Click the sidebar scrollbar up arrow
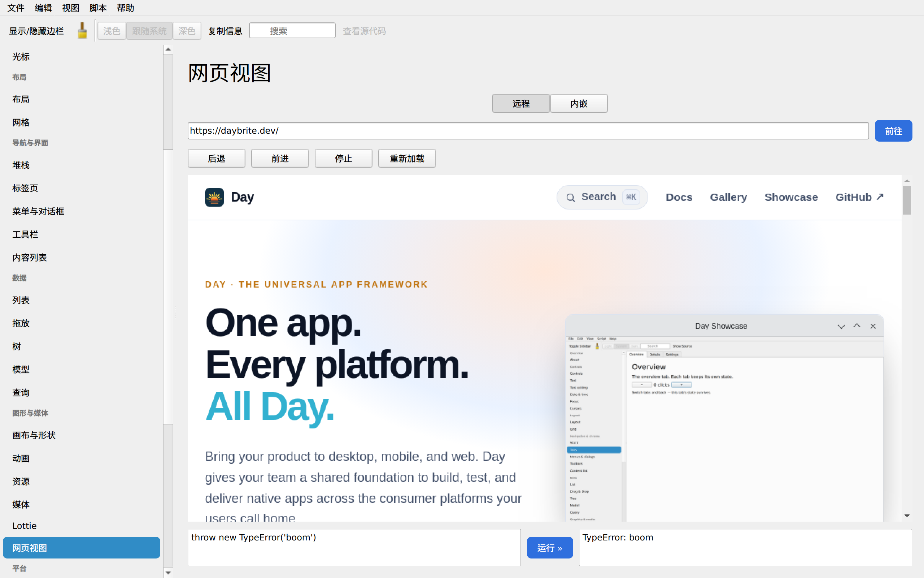Image resolution: width=924 pixels, height=578 pixels. click(x=168, y=49)
